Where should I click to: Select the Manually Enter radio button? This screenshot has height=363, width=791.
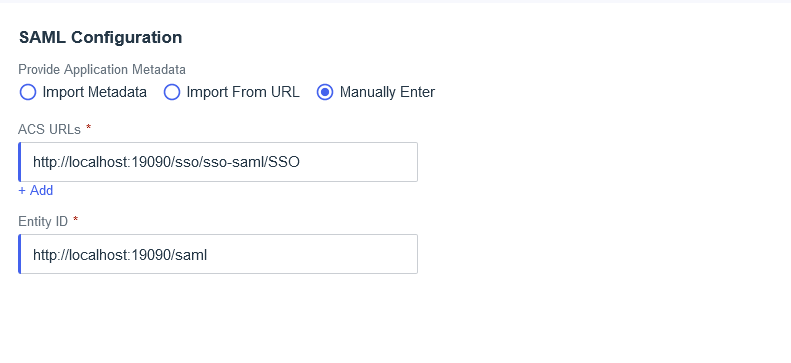point(325,92)
